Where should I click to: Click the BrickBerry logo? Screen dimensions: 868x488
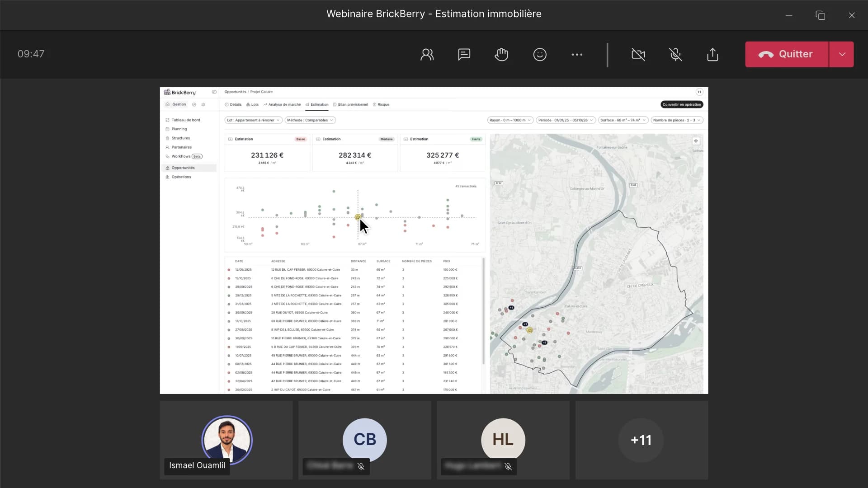tap(180, 92)
